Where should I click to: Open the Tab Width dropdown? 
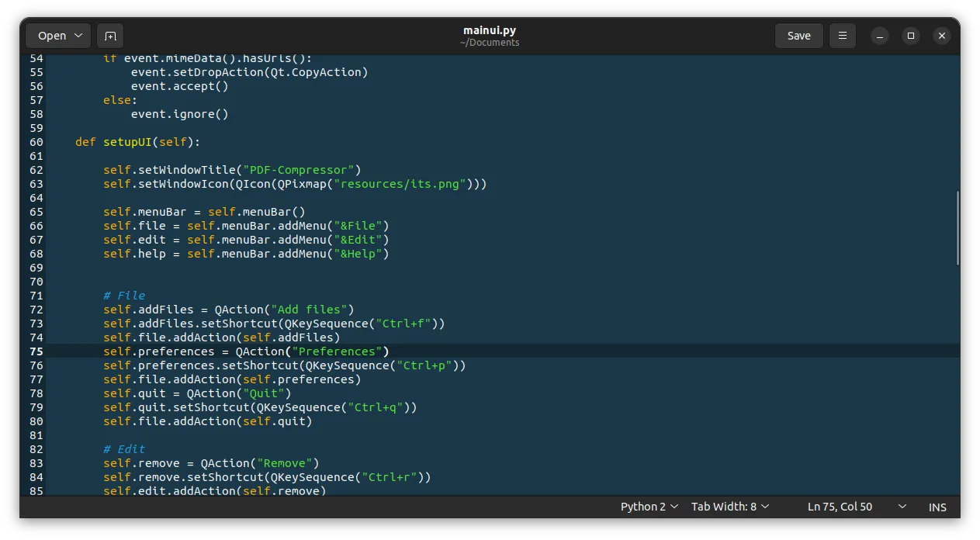click(730, 507)
